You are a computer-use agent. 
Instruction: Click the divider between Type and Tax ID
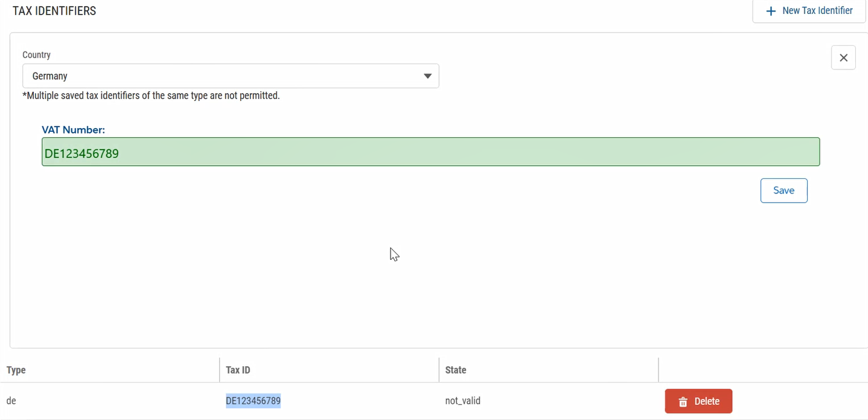coord(220,370)
